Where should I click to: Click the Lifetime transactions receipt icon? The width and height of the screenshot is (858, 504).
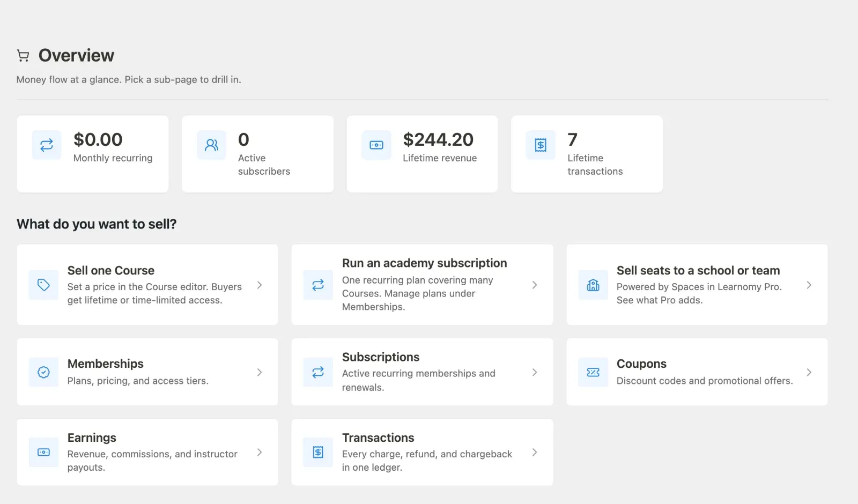coord(541,145)
